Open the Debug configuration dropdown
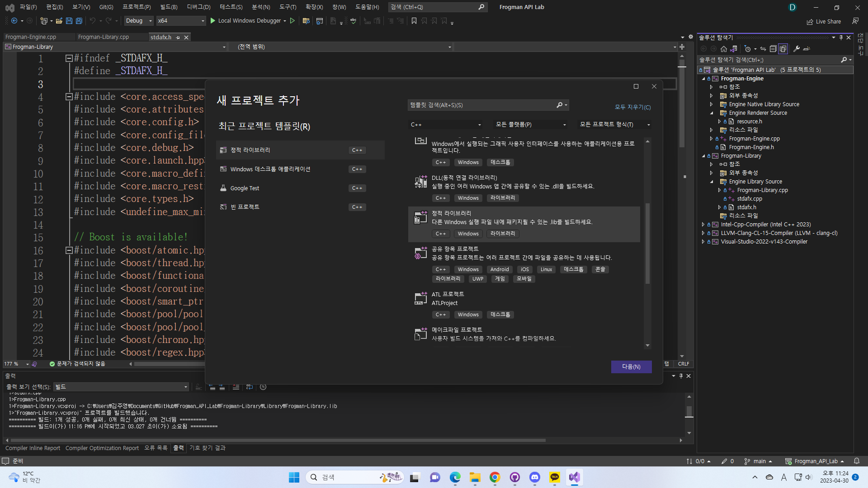The height and width of the screenshot is (488, 868). pyautogui.click(x=139, y=21)
